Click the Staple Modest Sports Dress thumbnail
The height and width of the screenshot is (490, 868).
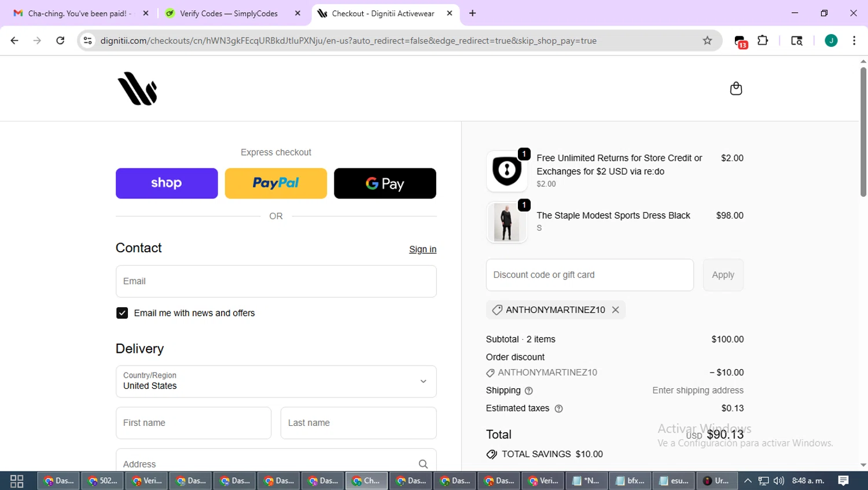click(x=507, y=222)
